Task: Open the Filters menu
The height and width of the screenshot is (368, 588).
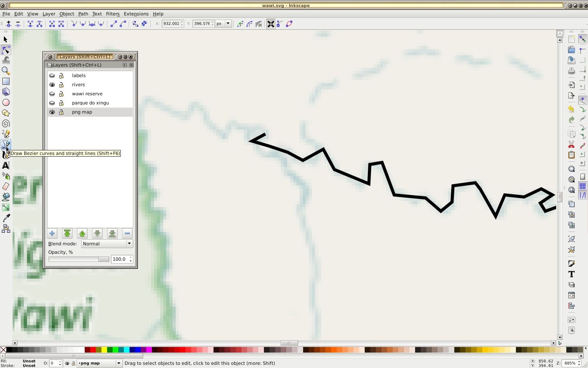Action: (113, 14)
